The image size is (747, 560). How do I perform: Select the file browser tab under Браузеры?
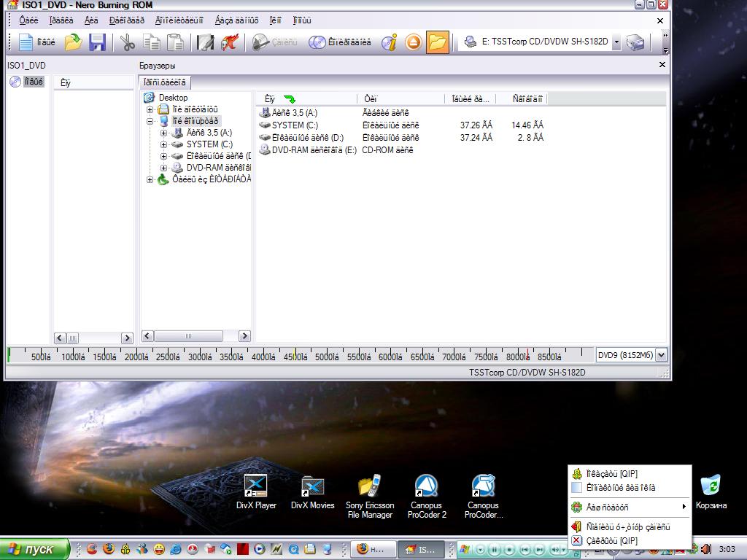tap(165, 82)
